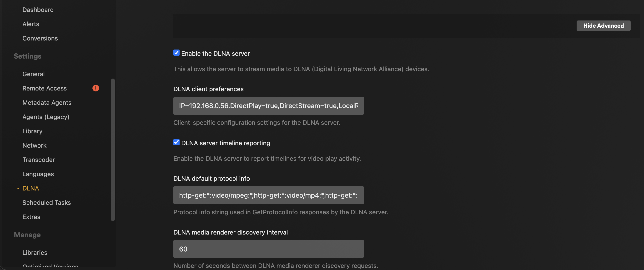Click 'Number of seconds between DLNA' description
The width and height of the screenshot is (644, 270).
coord(276,265)
